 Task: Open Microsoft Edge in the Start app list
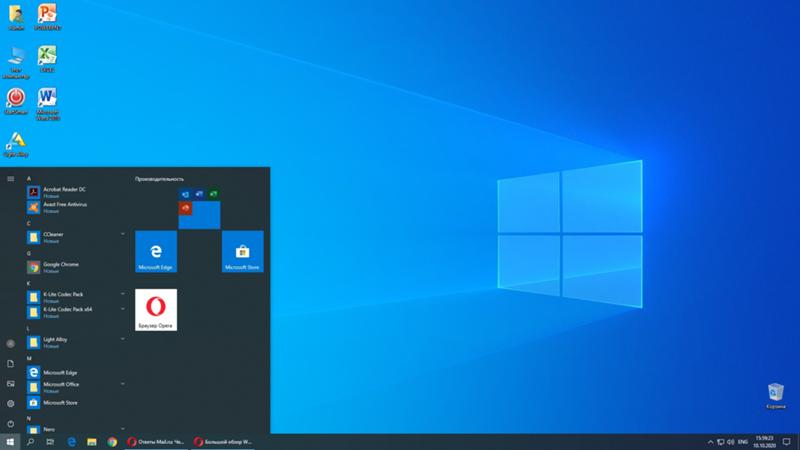click(x=76, y=372)
